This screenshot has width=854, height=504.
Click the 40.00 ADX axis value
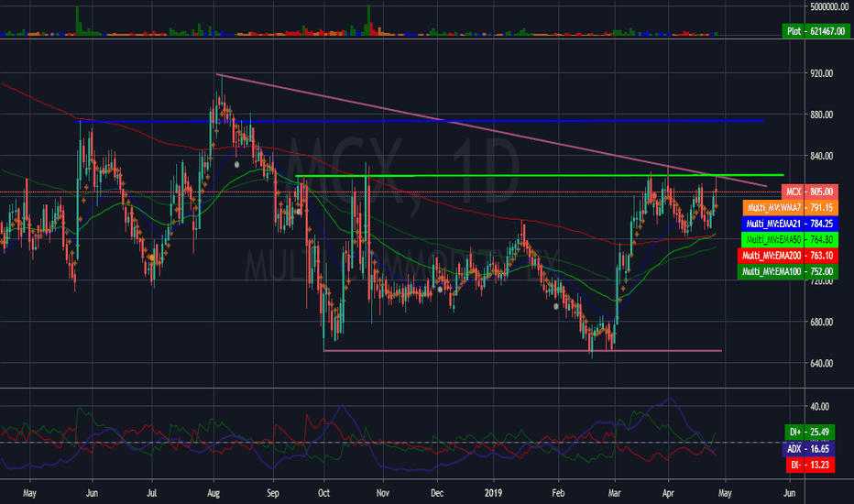click(x=820, y=407)
